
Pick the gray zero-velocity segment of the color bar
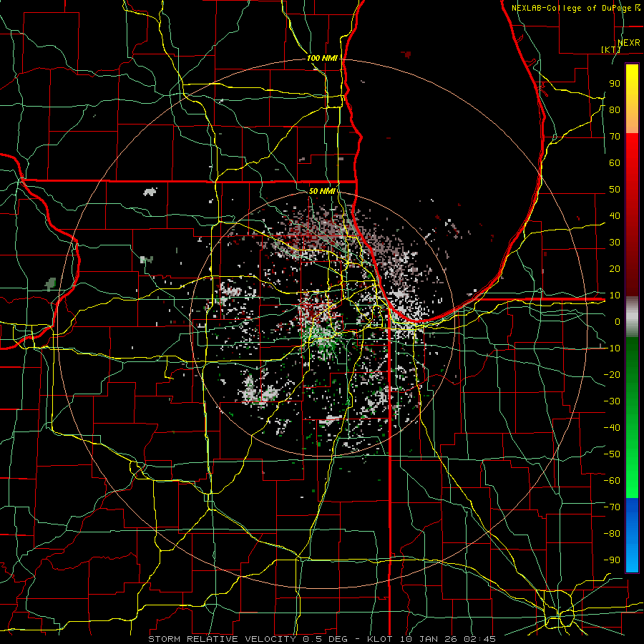coord(632,317)
